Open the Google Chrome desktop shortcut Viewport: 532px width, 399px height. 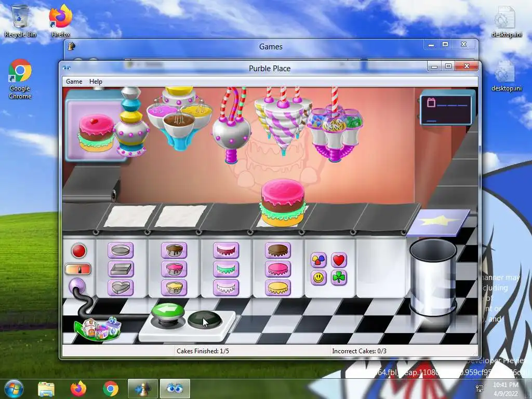[x=20, y=79]
